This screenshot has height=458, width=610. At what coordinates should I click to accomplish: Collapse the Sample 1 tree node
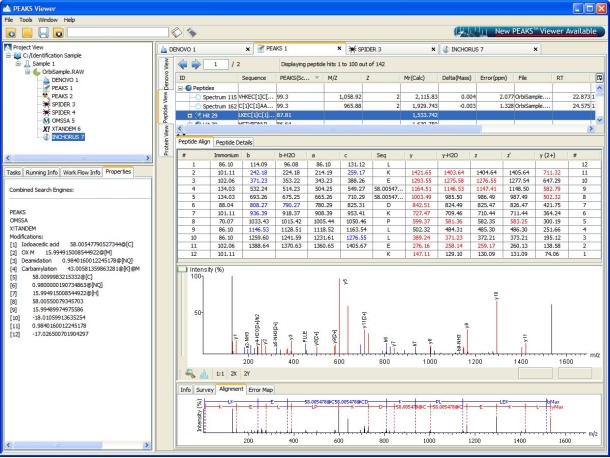(18, 64)
